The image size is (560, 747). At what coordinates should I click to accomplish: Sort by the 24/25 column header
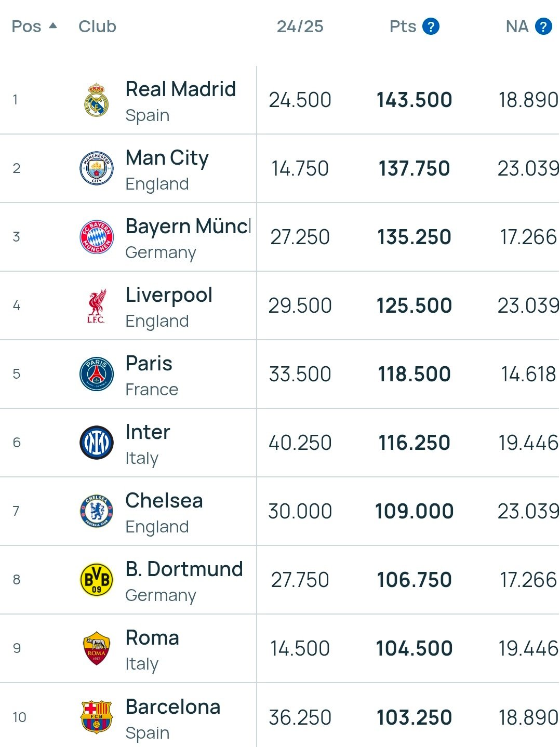point(300,26)
